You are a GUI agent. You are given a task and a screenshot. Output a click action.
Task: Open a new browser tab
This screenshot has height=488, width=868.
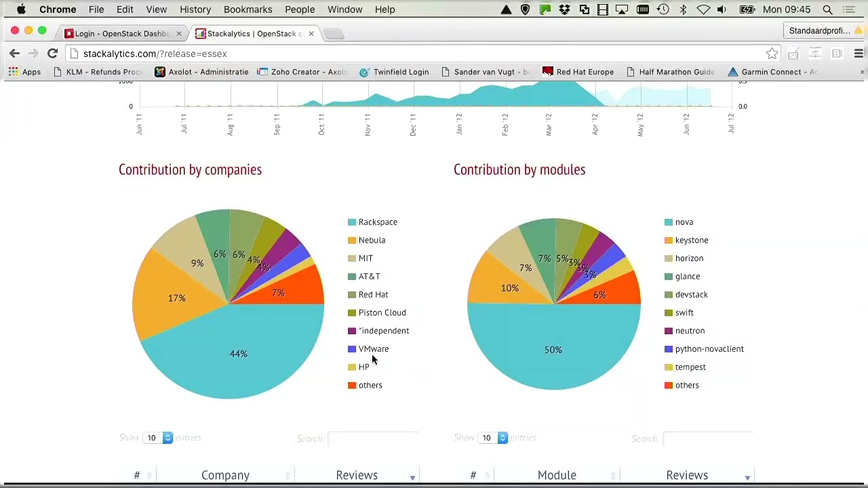point(334,34)
